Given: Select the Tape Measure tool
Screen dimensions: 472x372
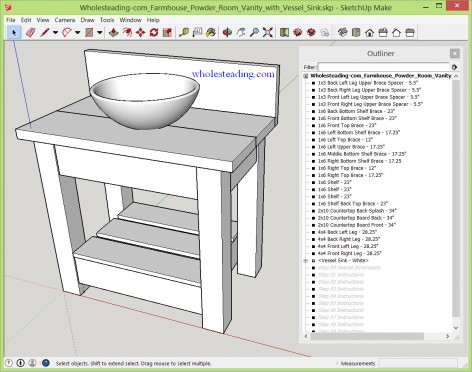Looking at the screenshot, I should coord(184,33).
